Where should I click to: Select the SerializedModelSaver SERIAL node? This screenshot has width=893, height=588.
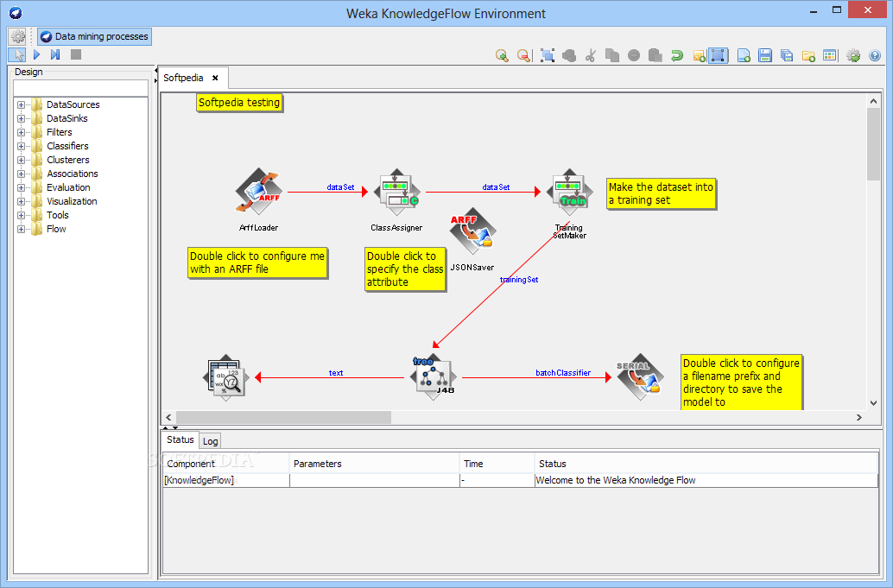(x=640, y=376)
